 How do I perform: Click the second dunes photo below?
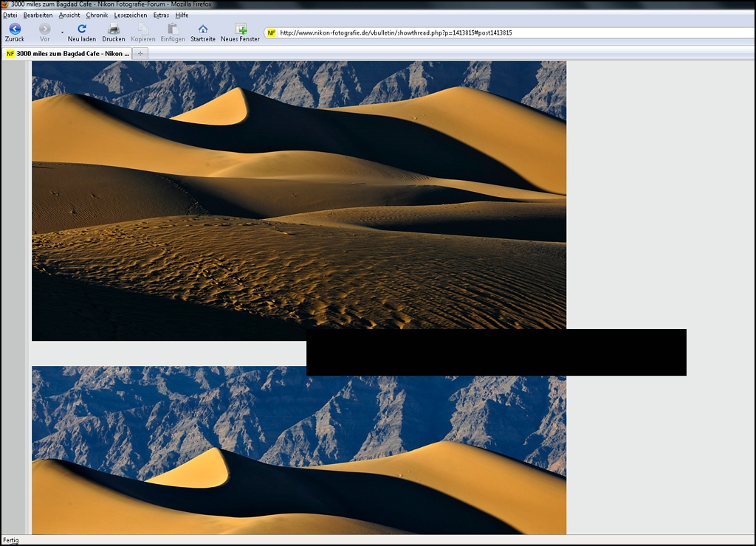pos(299,450)
